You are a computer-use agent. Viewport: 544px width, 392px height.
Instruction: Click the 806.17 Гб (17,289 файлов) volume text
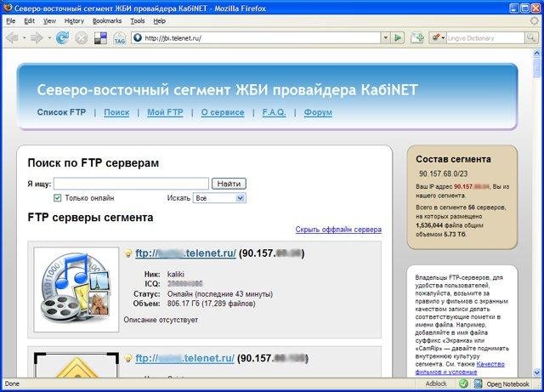pyautogui.click(x=212, y=304)
